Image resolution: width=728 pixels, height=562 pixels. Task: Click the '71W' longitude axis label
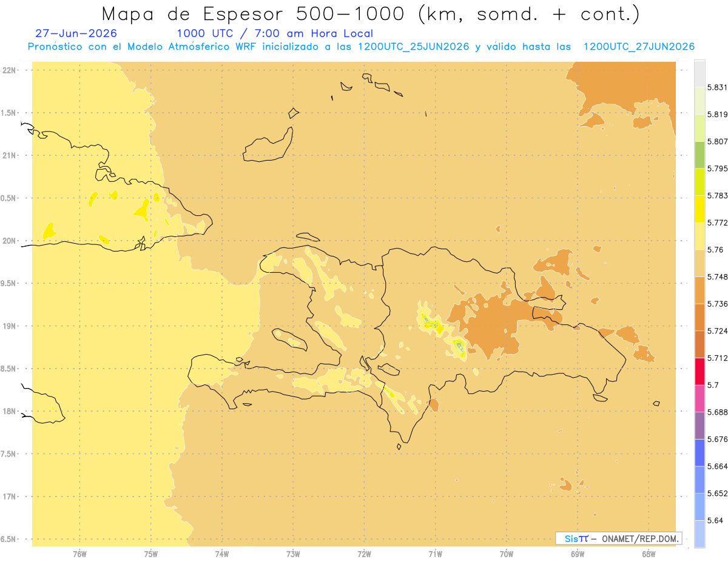pyautogui.click(x=435, y=554)
